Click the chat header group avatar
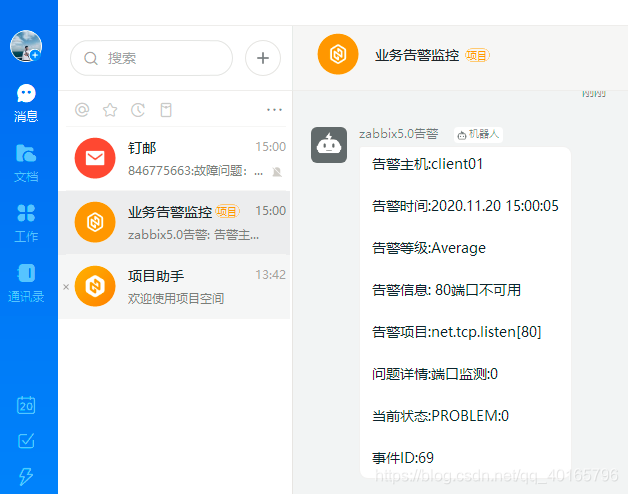 [338, 54]
